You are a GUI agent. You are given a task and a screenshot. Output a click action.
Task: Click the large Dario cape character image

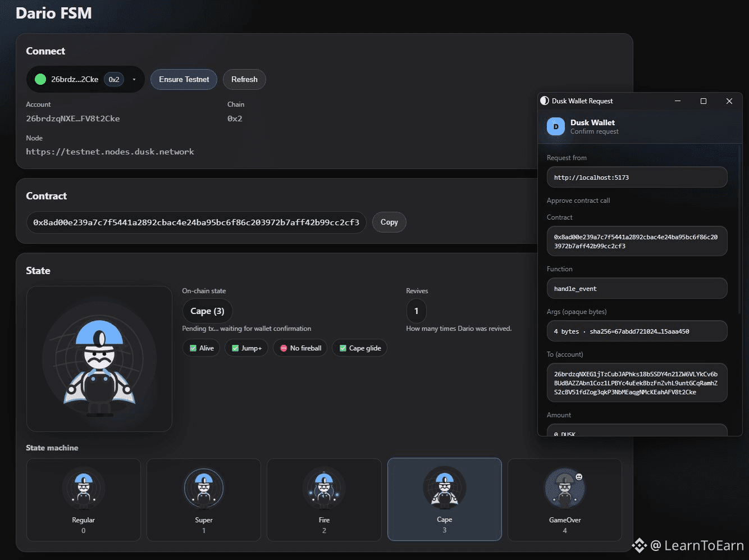pos(99,359)
